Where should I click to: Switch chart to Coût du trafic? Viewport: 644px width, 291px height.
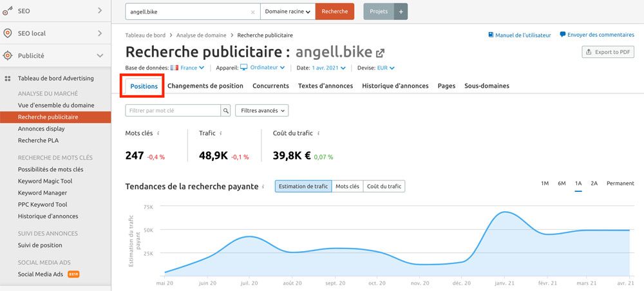point(384,186)
